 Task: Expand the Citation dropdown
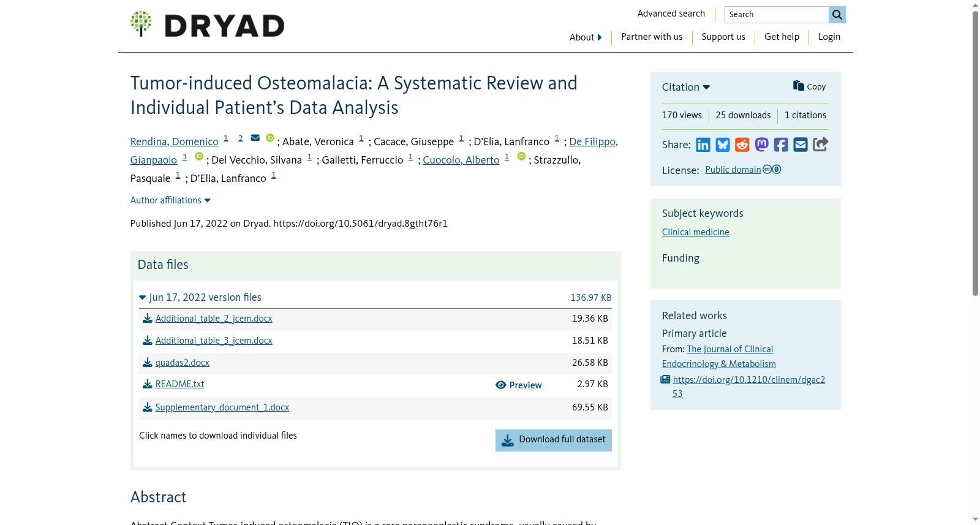[x=686, y=87]
